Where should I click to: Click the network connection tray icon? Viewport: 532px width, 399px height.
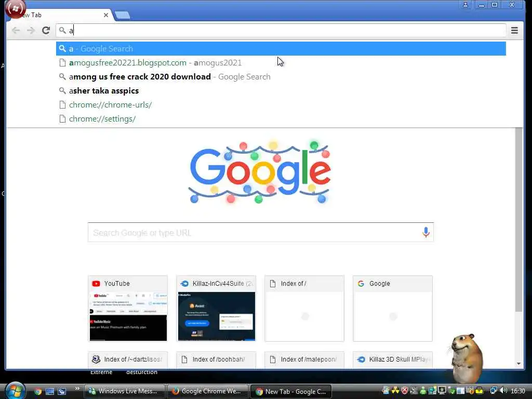(x=494, y=391)
